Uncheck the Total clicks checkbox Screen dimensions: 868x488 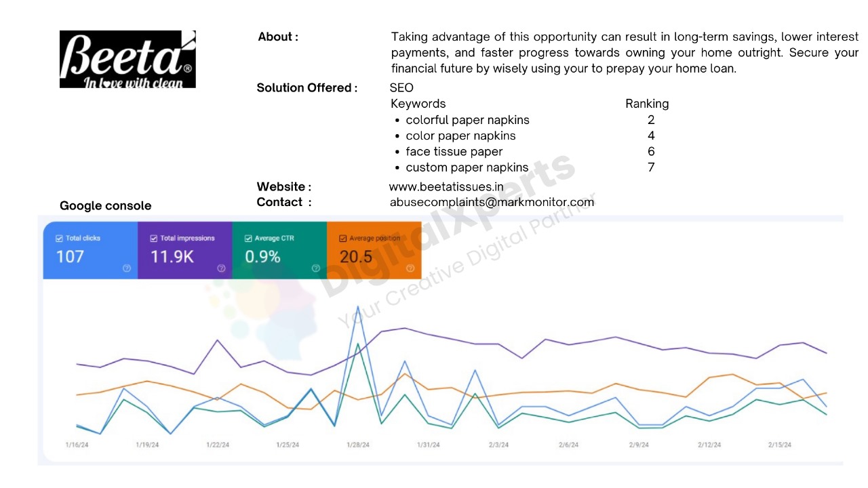(x=59, y=239)
